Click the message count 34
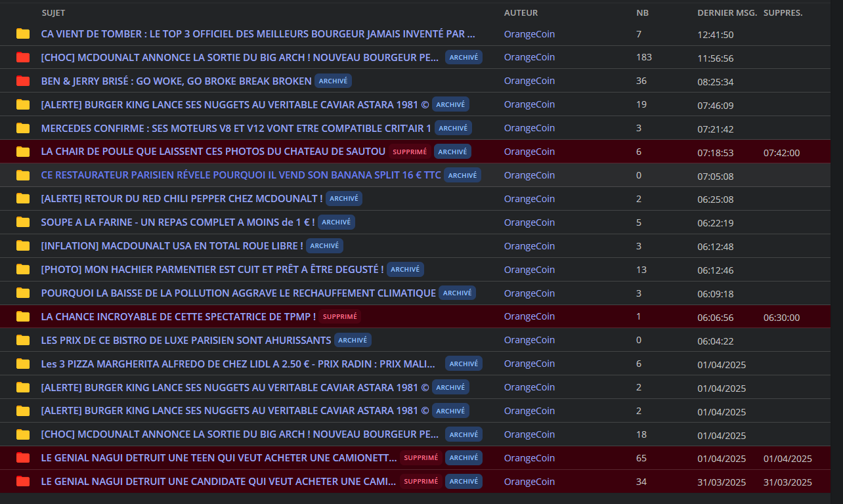The height and width of the screenshot is (504, 843). (641, 482)
